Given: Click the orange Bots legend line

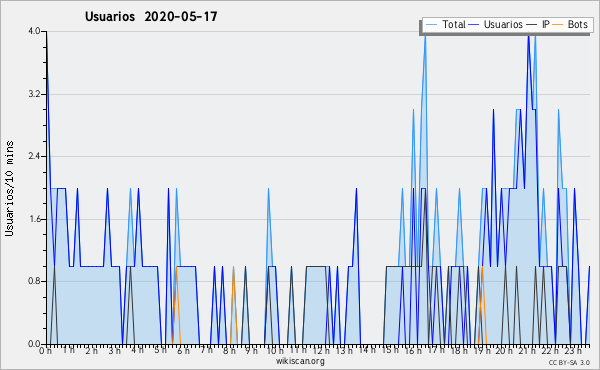Looking at the screenshot, I should (x=558, y=25).
